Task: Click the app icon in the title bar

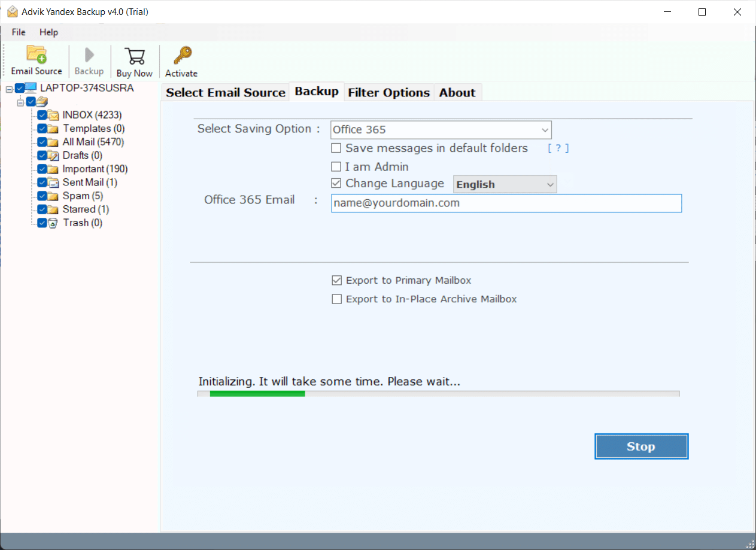Action: coord(12,11)
